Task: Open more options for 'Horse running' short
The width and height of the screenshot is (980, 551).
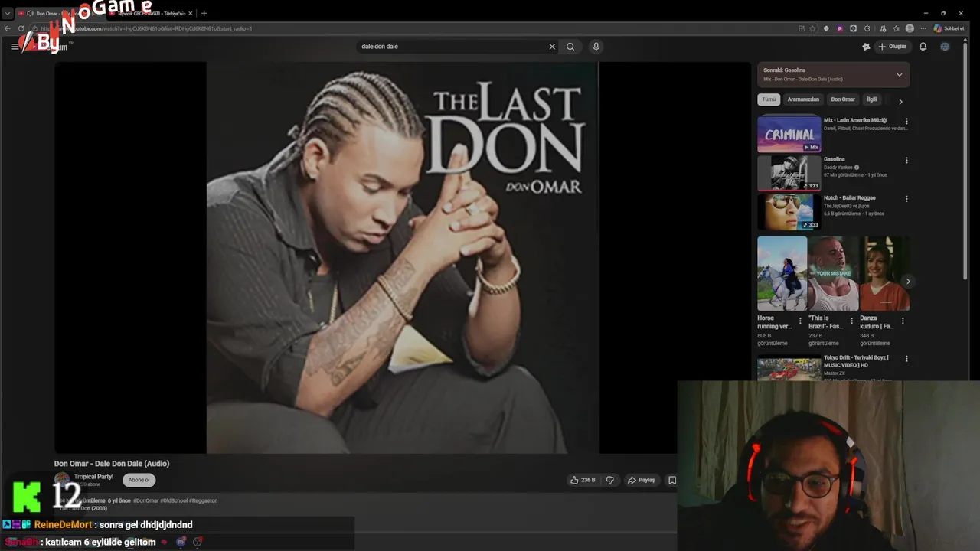Action: tap(800, 321)
